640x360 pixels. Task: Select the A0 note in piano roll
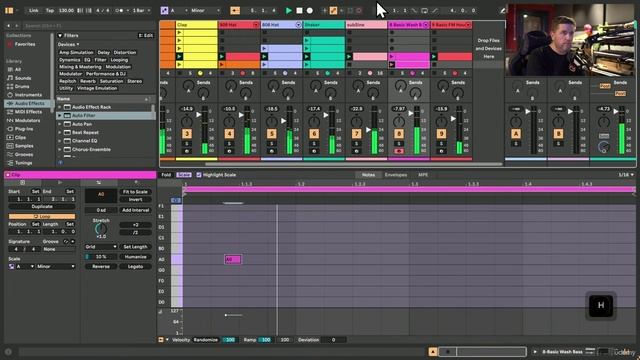coord(233,259)
